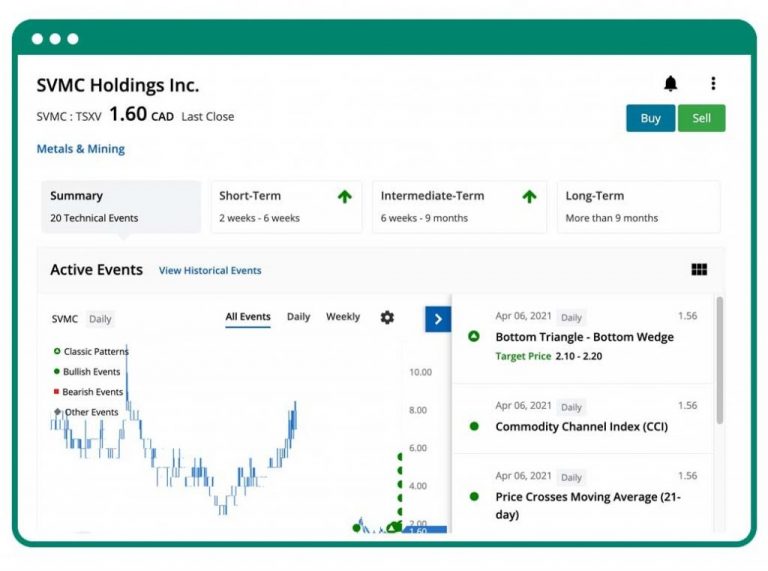Select the Long-Term tab
This screenshot has width=768, height=571.
(639, 207)
